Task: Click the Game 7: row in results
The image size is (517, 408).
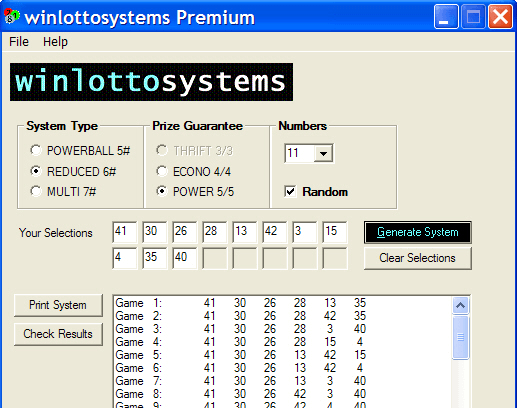Action: pyautogui.click(x=241, y=381)
